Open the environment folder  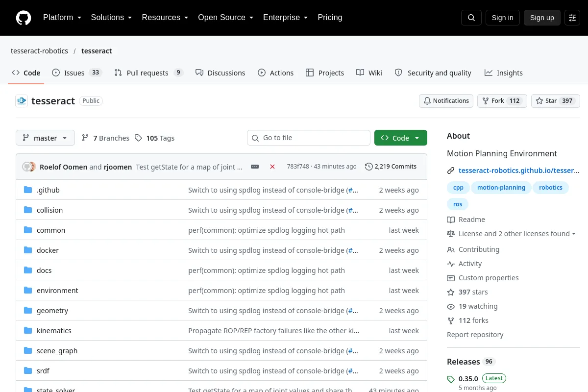click(x=57, y=291)
